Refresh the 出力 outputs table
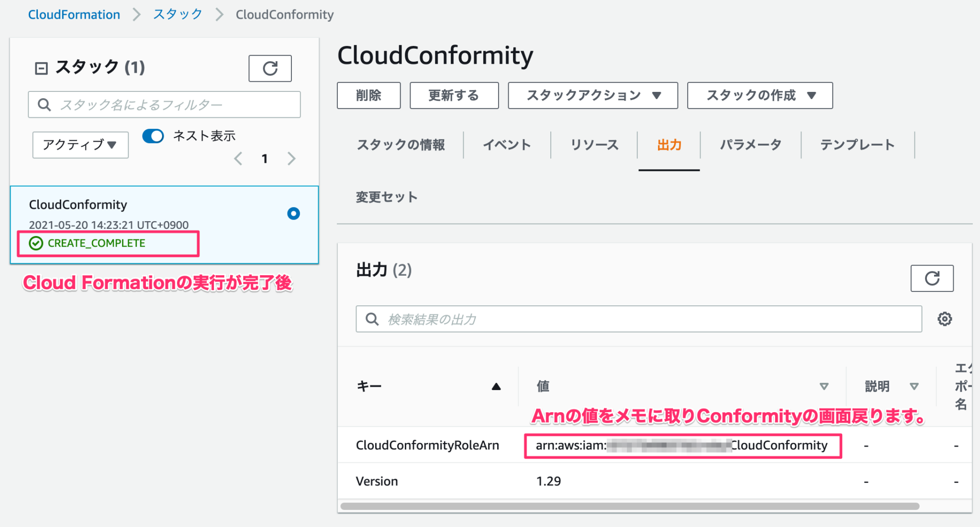 pyautogui.click(x=931, y=278)
